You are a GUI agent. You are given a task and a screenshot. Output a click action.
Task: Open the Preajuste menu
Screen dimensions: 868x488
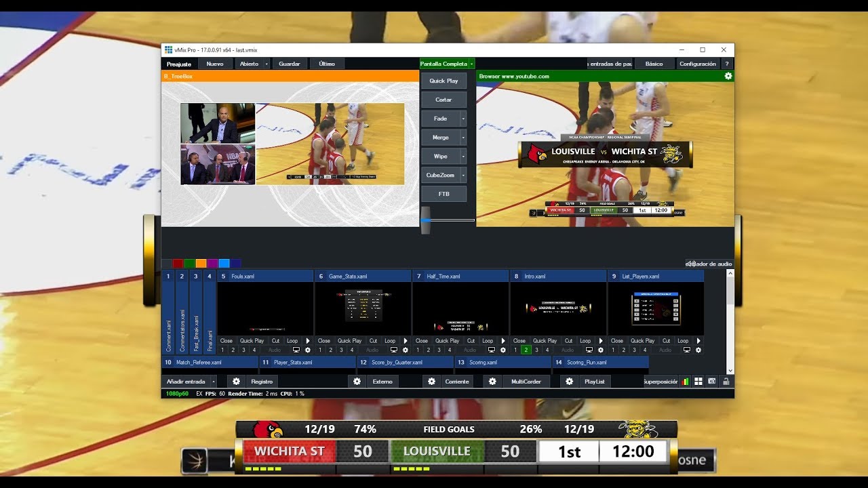click(179, 64)
